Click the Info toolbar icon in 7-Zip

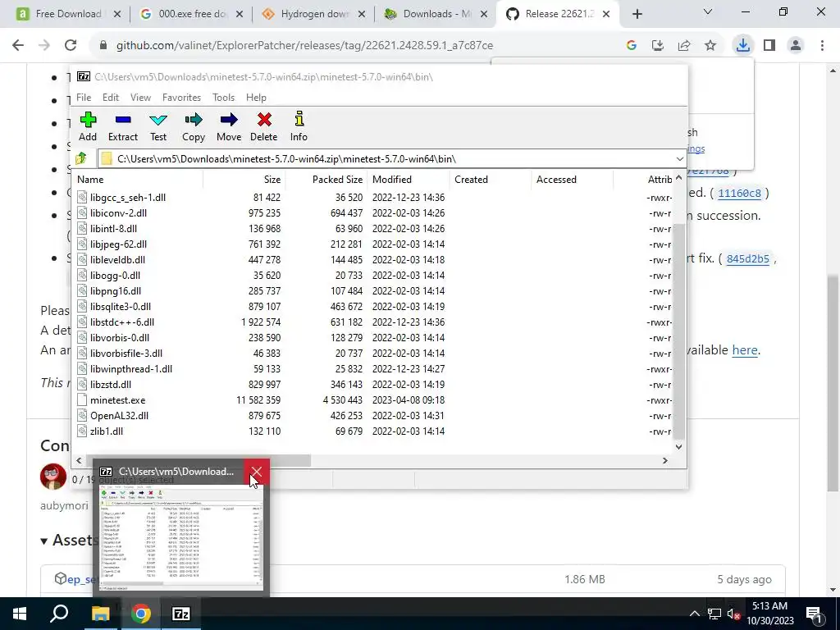(299, 126)
